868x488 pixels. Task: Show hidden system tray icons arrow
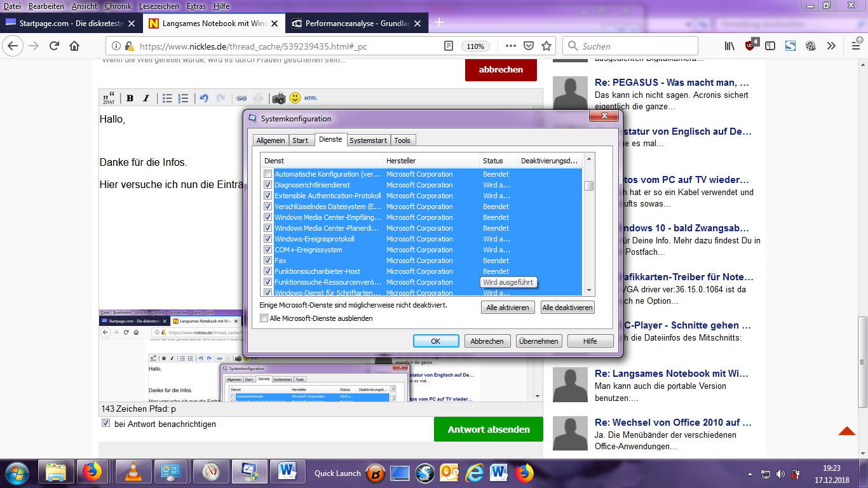(750, 474)
